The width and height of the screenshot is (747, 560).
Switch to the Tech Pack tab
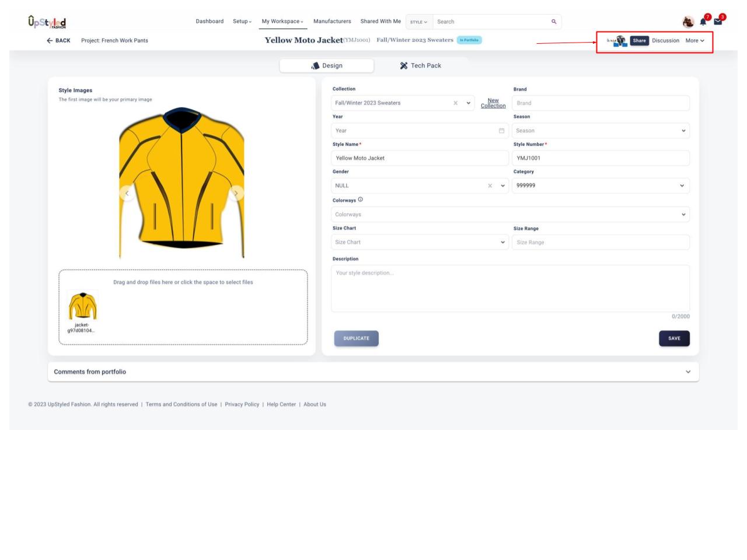(420, 65)
